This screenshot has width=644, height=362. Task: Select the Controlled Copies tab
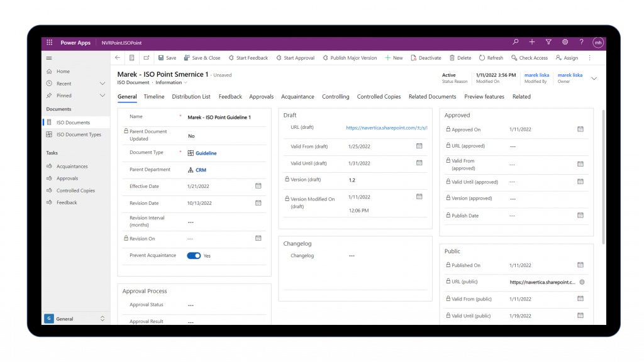click(x=379, y=96)
